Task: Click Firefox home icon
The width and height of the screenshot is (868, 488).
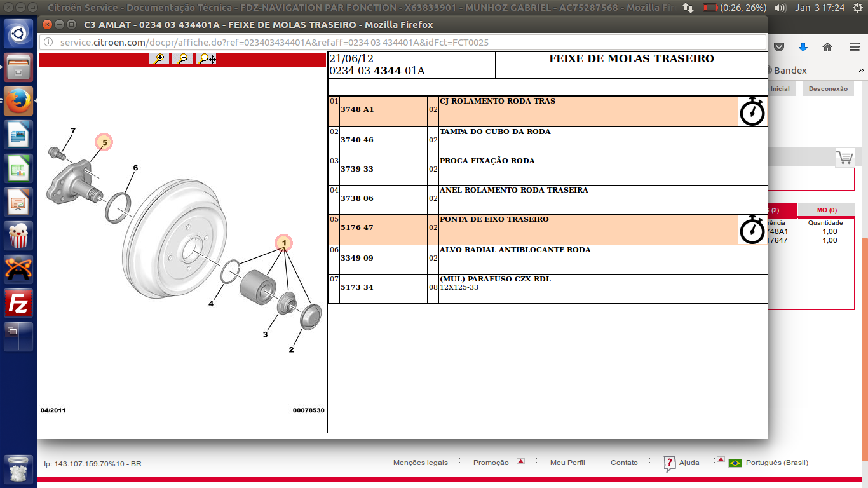Action: tap(827, 47)
